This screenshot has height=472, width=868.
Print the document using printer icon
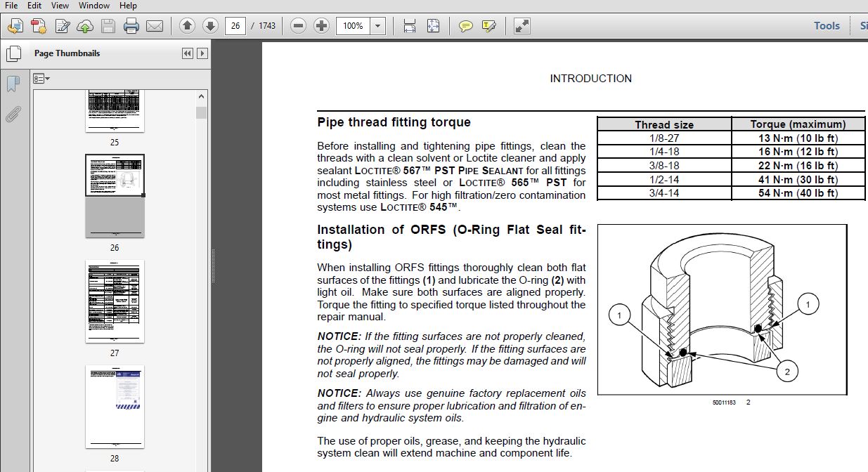131,27
